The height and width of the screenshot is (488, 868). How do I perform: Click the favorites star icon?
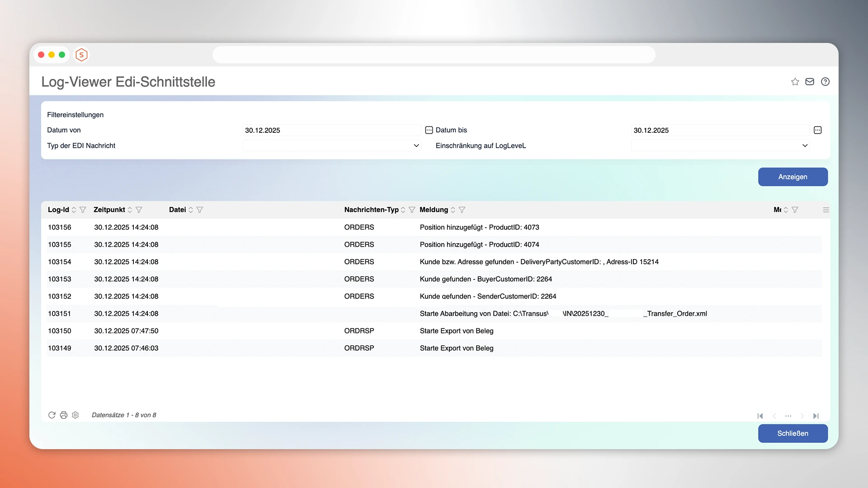click(x=795, y=82)
